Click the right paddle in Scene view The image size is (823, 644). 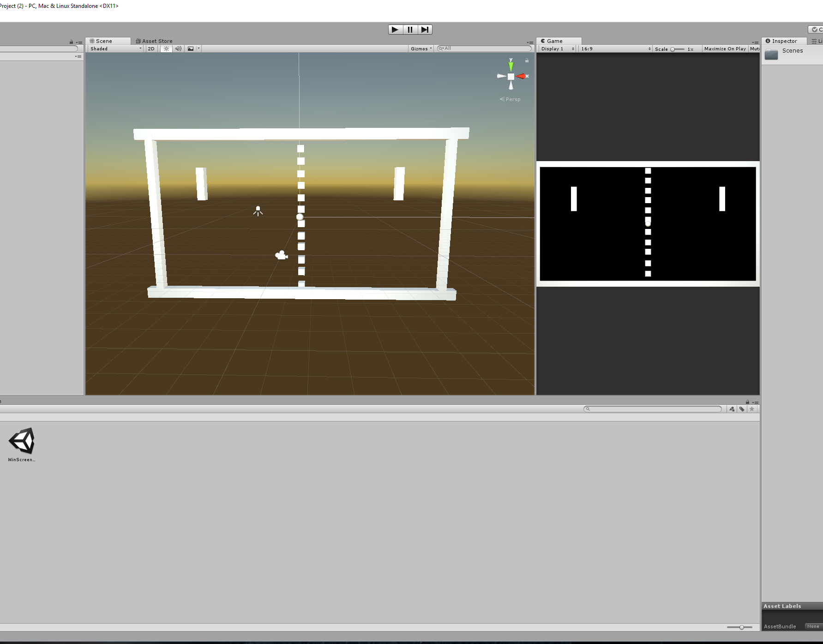[x=399, y=184]
